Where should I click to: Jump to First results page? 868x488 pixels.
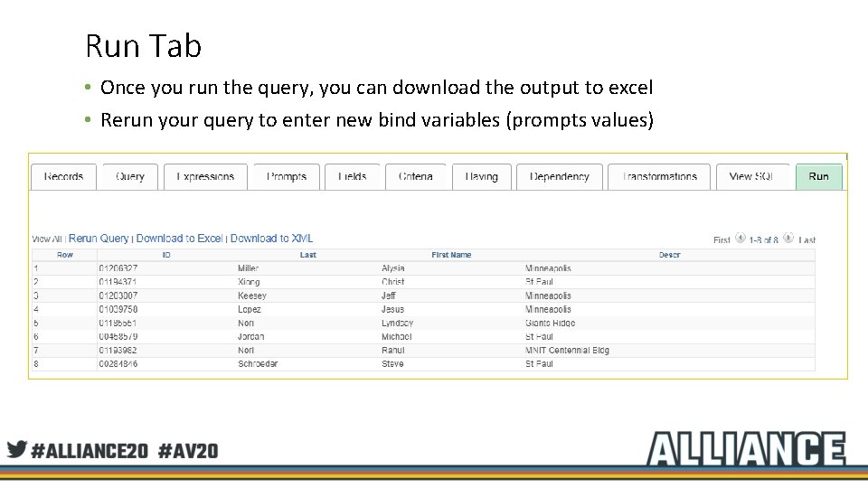[722, 240]
